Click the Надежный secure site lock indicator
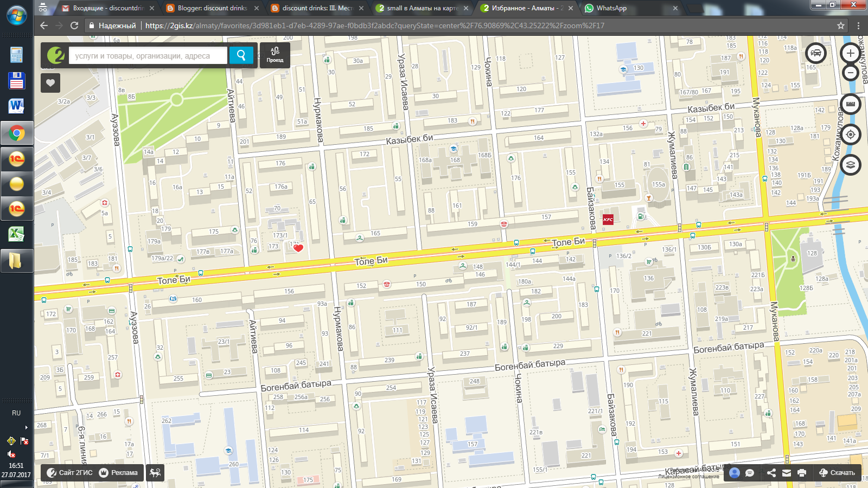The height and width of the screenshot is (488, 868). pyautogui.click(x=112, y=25)
